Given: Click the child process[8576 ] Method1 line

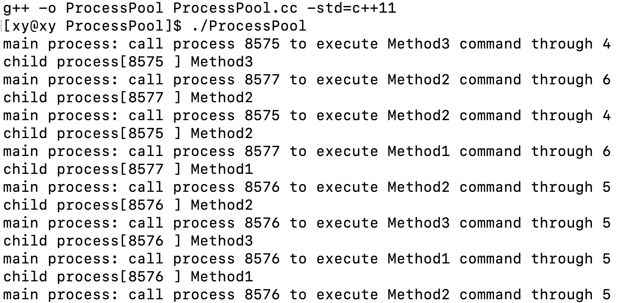Looking at the screenshot, I should pyautogui.click(x=128, y=277).
